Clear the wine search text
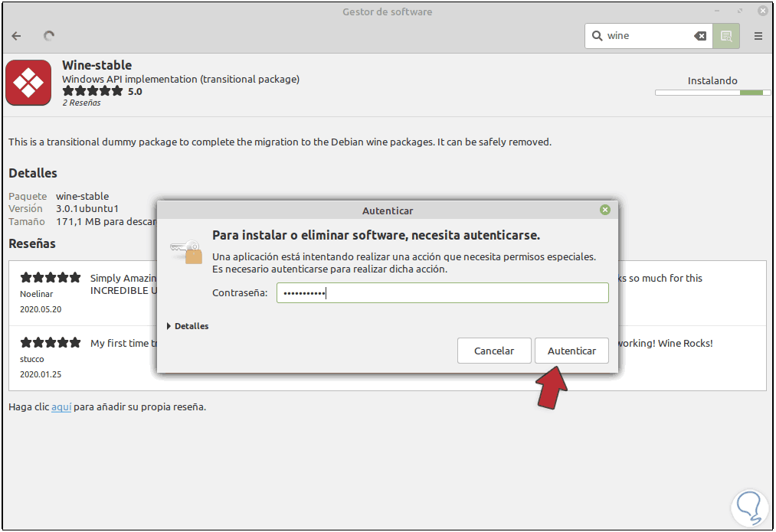Screen dimensions: 776x532 [x=700, y=36]
